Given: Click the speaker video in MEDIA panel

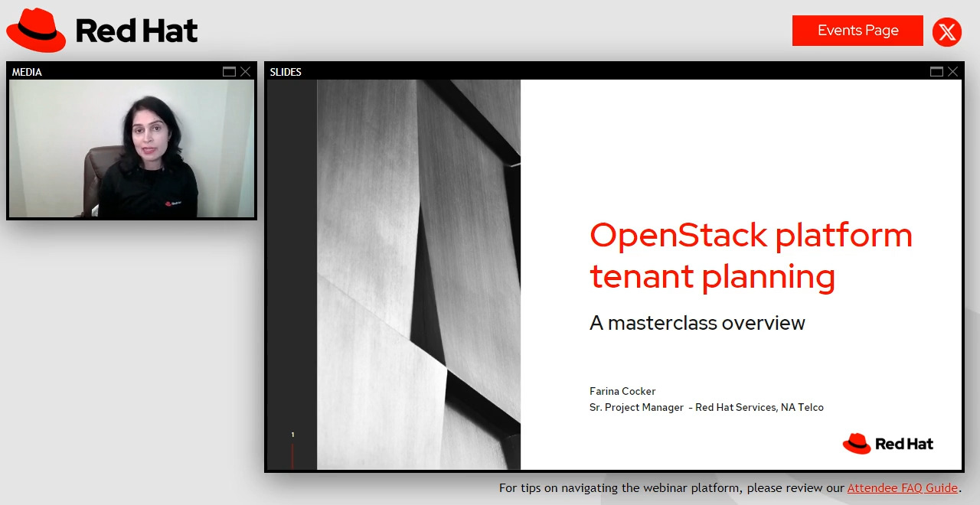Looking at the screenshot, I should (x=132, y=149).
